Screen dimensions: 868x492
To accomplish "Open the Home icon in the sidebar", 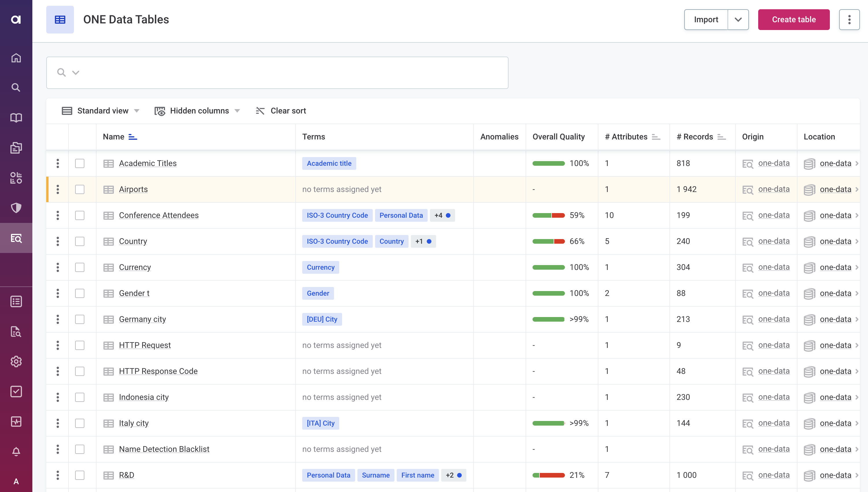I will 16,58.
